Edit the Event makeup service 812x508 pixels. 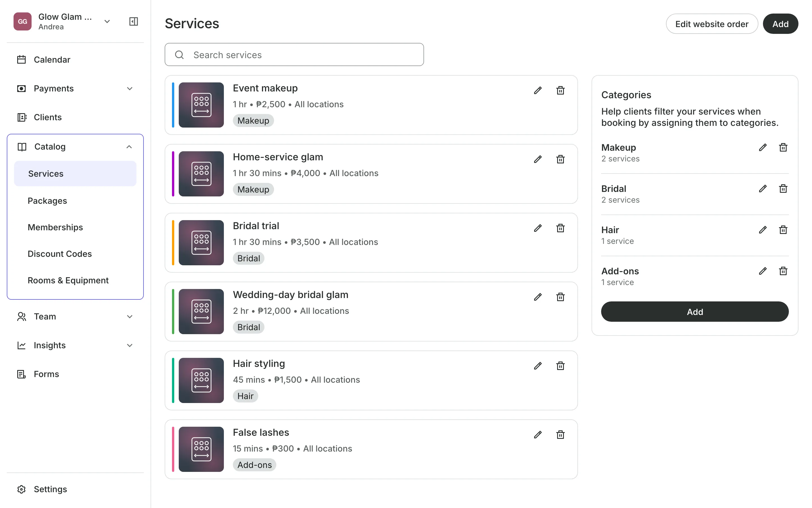point(538,90)
